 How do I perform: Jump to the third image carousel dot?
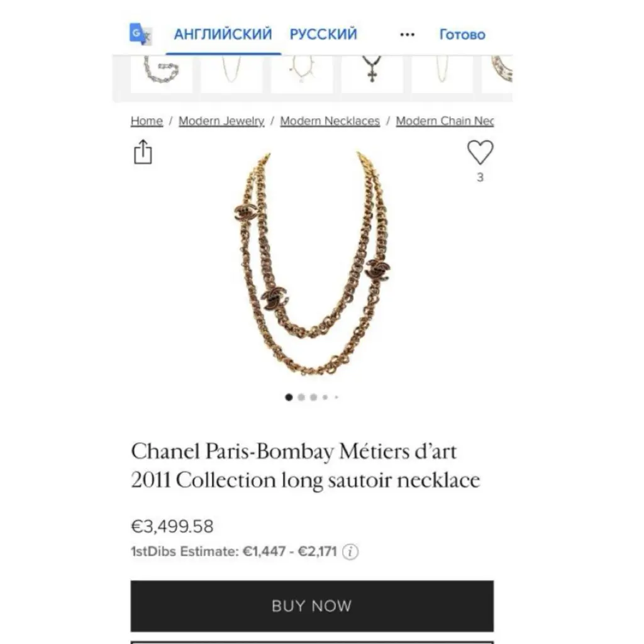[313, 397]
